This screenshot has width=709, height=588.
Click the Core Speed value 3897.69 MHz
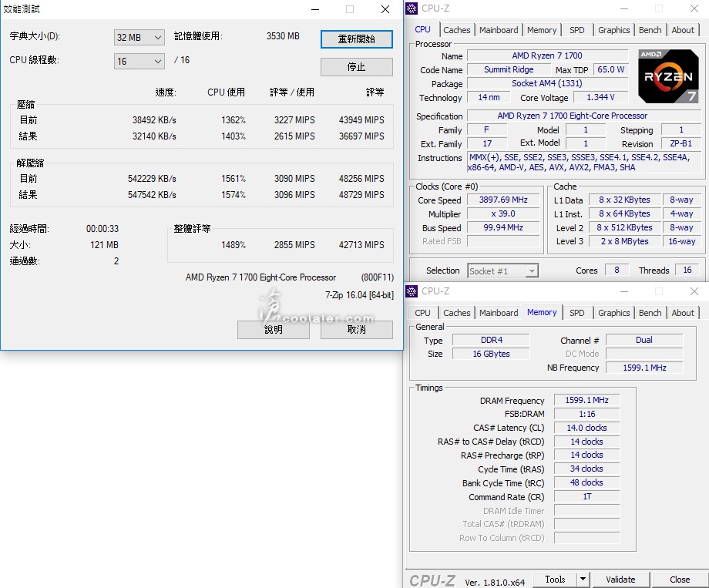click(503, 200)
